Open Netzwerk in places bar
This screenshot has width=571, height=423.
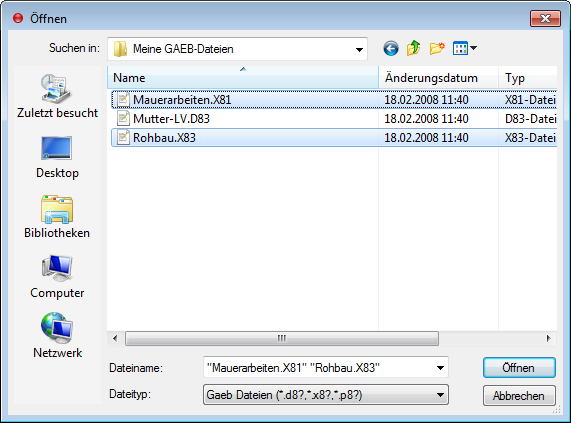(x=57, y=336)
